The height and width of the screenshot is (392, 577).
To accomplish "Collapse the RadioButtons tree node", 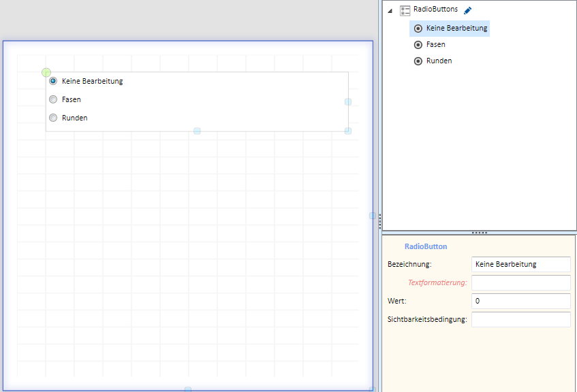I will (390, 11).
